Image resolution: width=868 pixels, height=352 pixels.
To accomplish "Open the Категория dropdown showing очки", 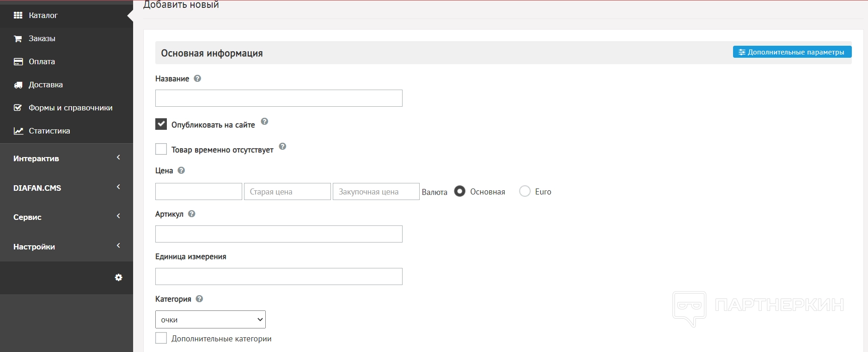I will coord(210,319).
